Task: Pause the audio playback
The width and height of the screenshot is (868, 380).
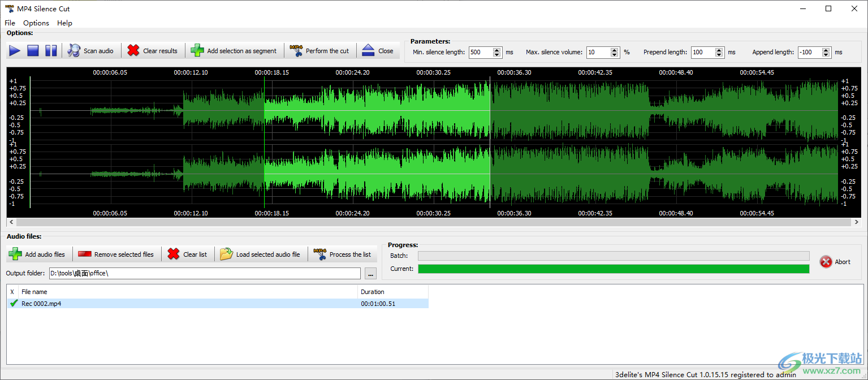Action: tap(51, 51)
